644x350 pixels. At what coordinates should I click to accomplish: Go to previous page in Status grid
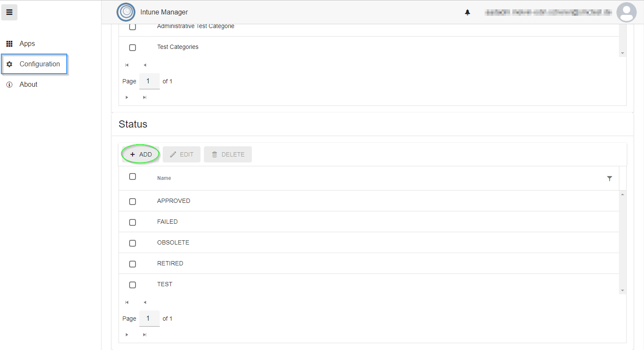(x=145, y=302)
